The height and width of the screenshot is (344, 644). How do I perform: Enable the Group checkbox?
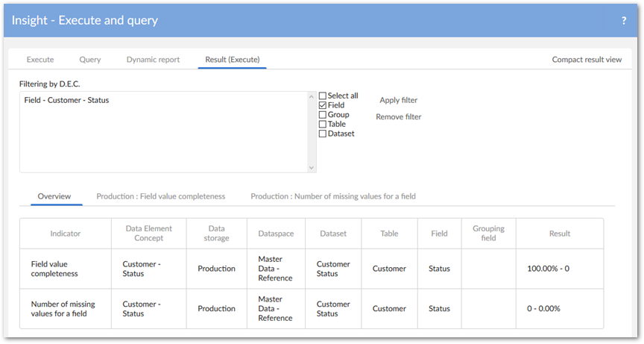323,115
